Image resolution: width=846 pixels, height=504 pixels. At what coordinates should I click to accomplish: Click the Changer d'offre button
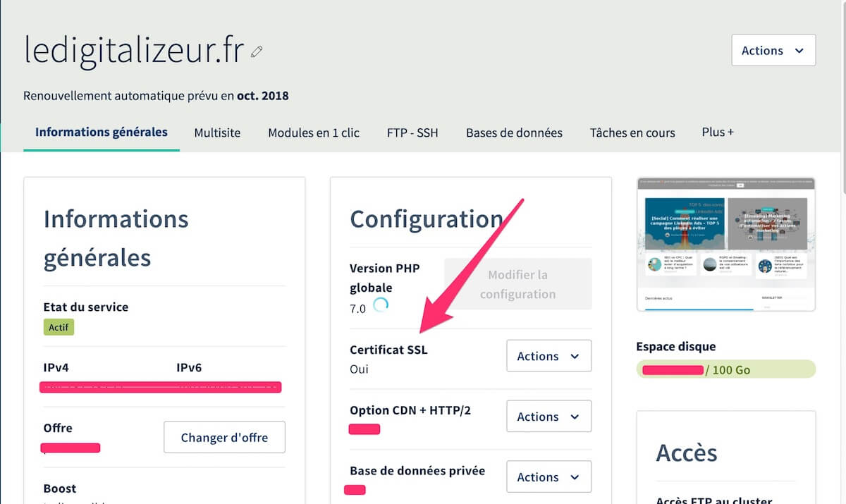pyautogui.click(x=223, y=437)
